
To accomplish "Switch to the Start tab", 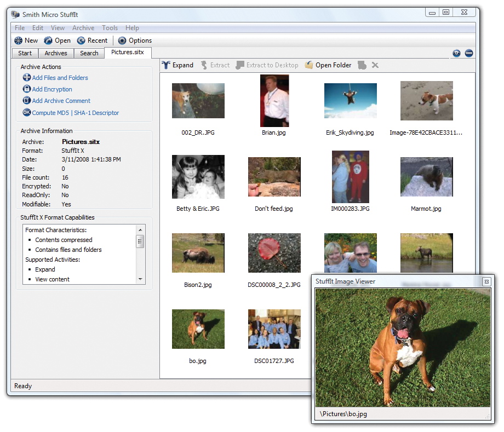I will coord(25,53).
